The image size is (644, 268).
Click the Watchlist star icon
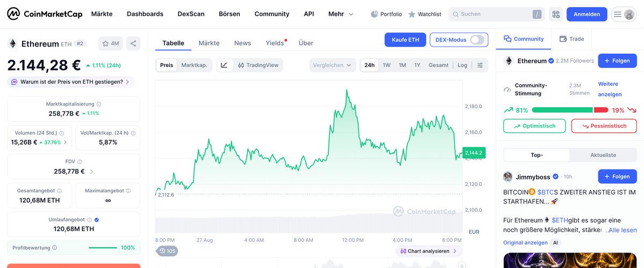click(412, 14)
